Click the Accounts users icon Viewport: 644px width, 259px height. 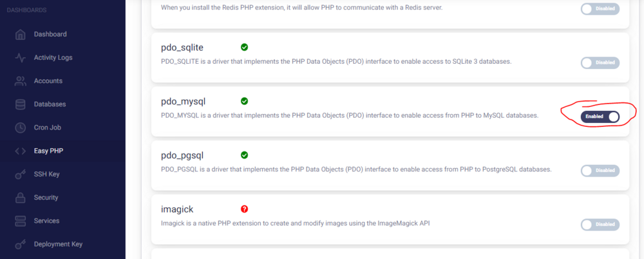pyautogui.click(x=21, y=81)
